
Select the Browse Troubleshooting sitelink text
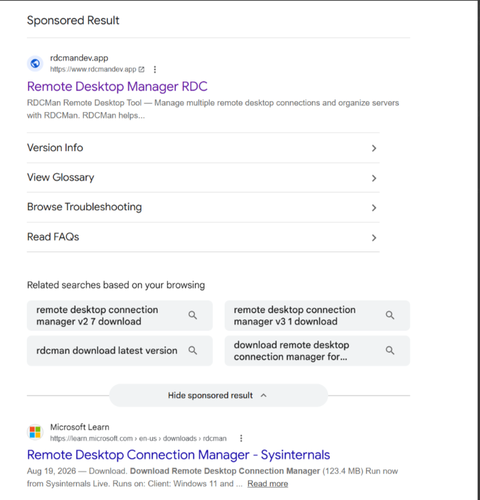84,207
